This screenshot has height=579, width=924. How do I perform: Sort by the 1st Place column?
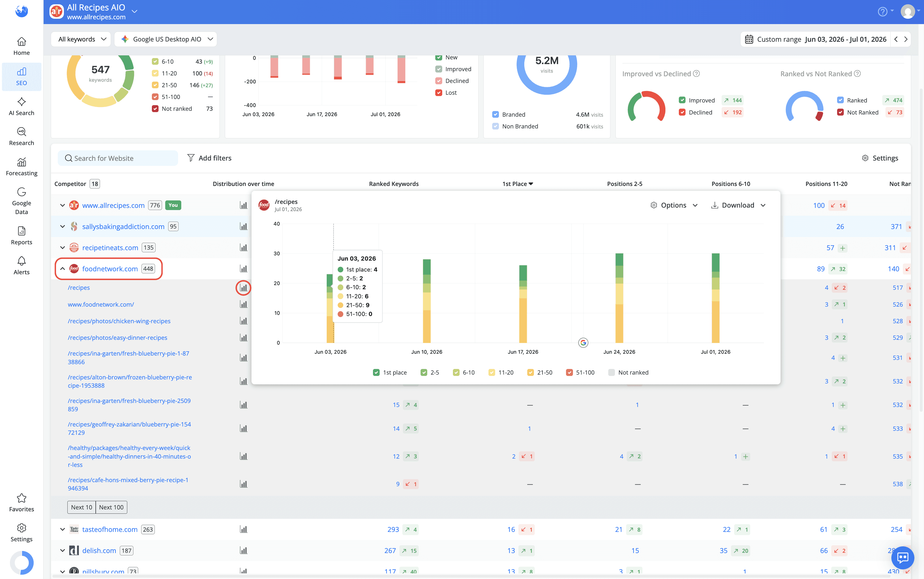(517, 184)
